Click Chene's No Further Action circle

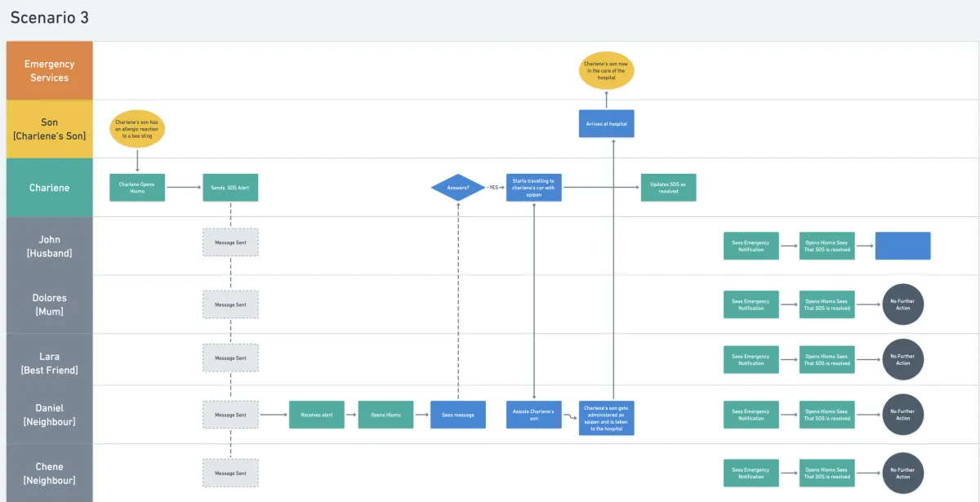point(902,473)
